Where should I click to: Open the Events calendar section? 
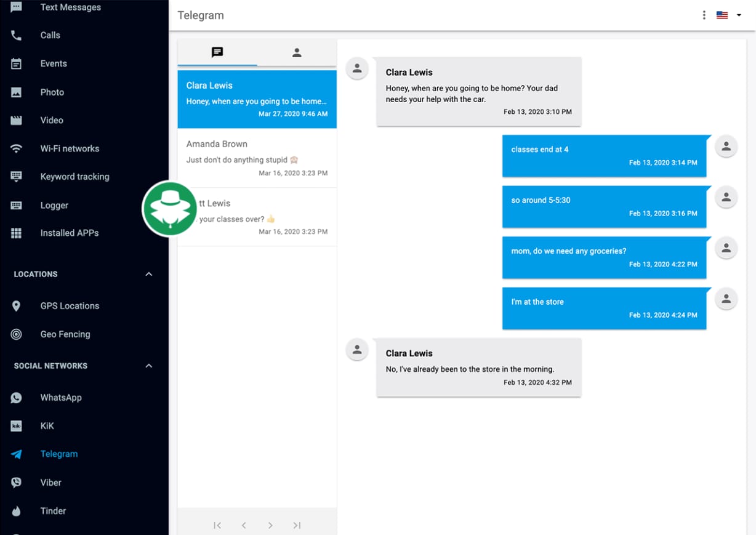[x=54, y=63]
